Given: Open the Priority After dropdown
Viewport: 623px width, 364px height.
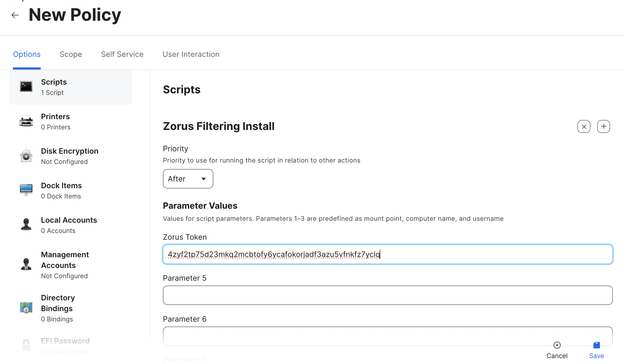Looking at the screenshot, I should (188, 179).
